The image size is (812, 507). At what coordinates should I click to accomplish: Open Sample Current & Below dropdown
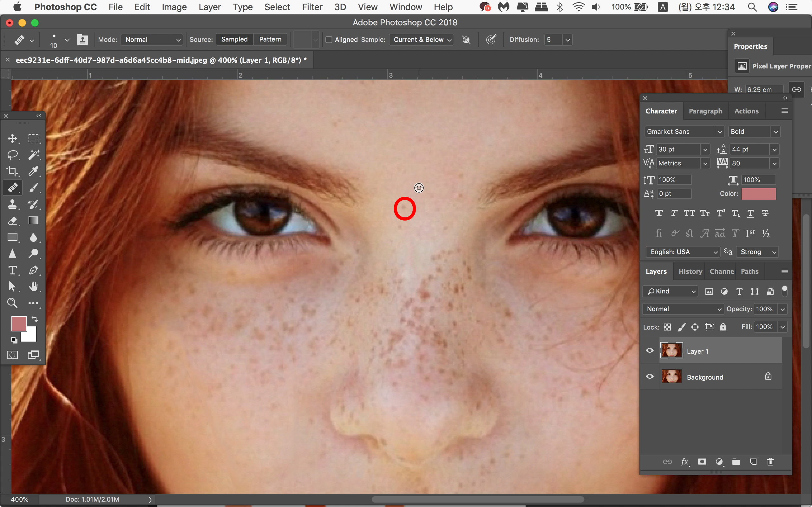pyautogui.click(x=422, y=40)
